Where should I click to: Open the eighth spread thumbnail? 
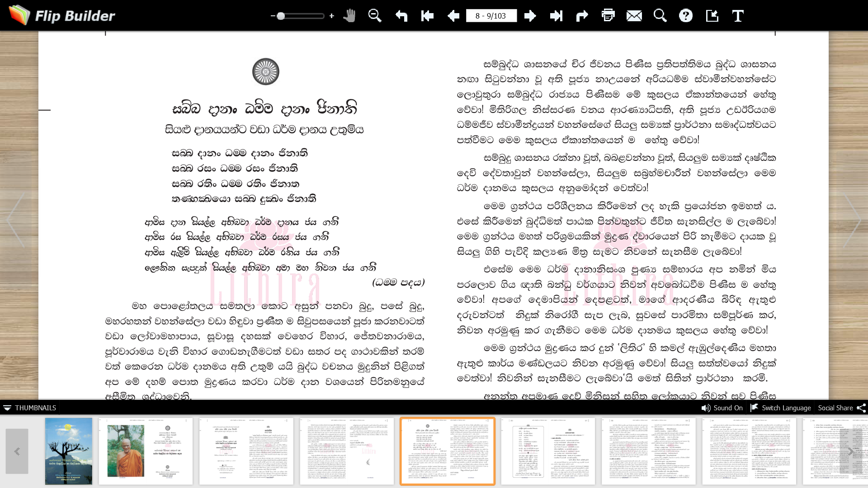pyautogui.click(x=749, y=451)
